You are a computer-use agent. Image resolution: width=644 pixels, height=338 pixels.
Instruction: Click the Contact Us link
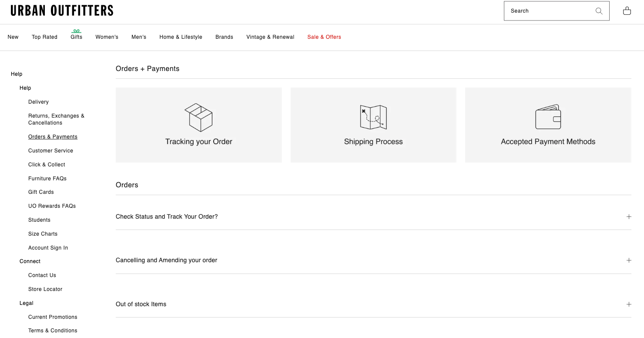coord(42,275)
